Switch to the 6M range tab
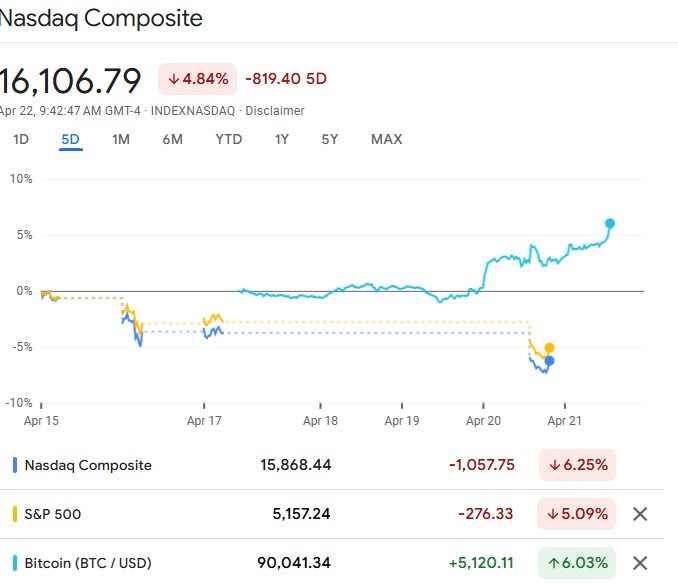 point(172,139)
